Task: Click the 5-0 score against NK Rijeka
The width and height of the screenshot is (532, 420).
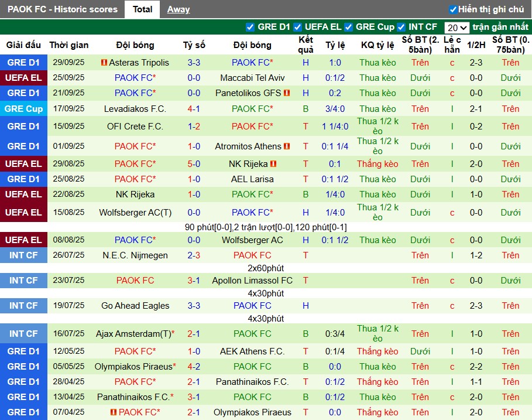Action: coord(194,164)
